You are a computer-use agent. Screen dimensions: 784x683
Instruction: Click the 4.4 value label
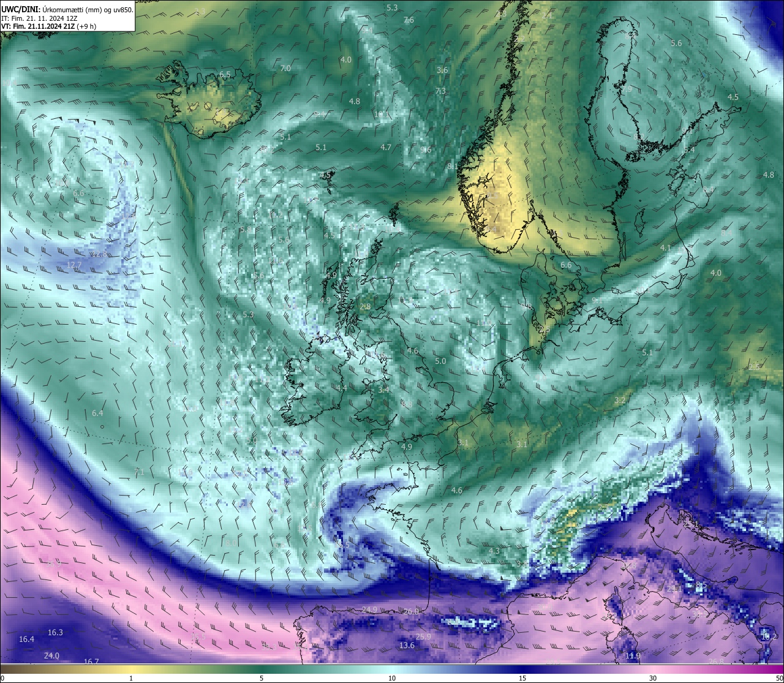pos(342,388)
